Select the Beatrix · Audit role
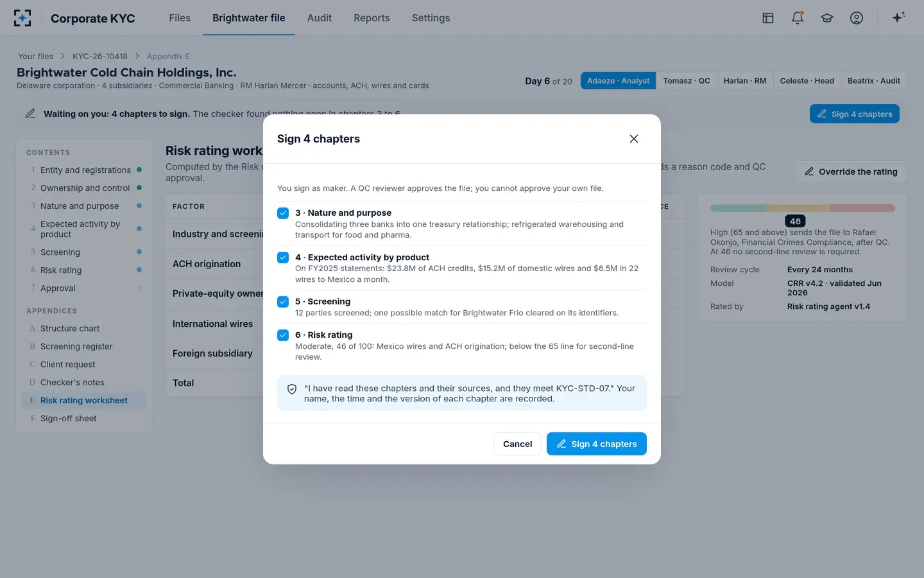924x578 pixels. coord(874,81)
